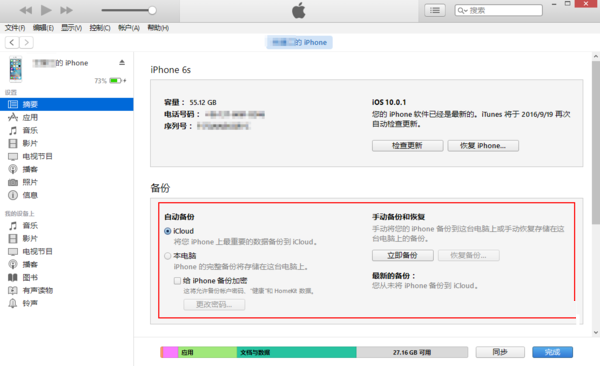Adjust the volume slider knob
600x366 pixels.
tap(152, 10)
